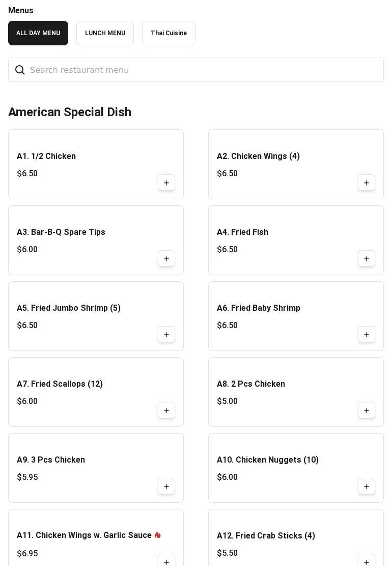The image size is (392, 566).
Task: Add A8. 2 Pcs Chicken with plus
Action: [367, 411]
